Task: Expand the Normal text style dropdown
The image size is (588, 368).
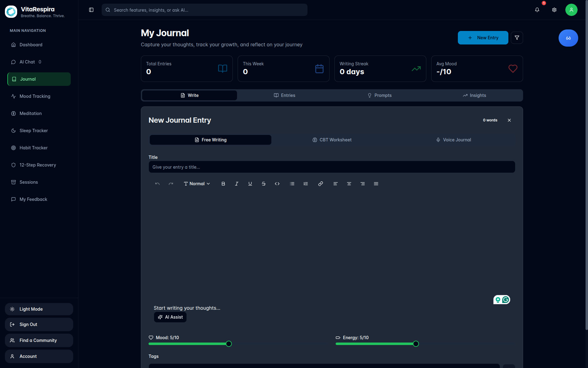Action: pyautogui.click(x=197, y=184)
